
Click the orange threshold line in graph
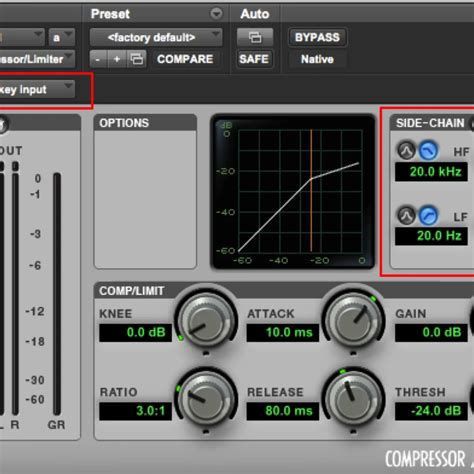pyautogui.click(x=311, y=190)
